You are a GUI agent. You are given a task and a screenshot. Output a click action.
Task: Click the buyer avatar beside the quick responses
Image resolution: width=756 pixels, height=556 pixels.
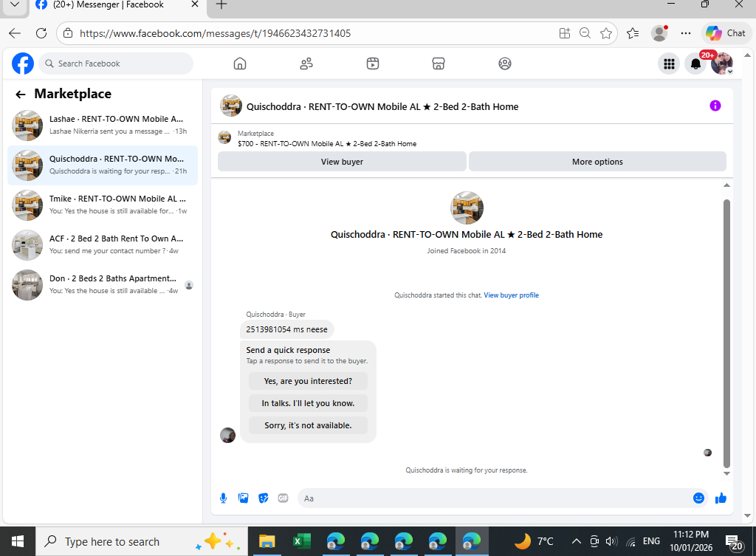(227, 435)
